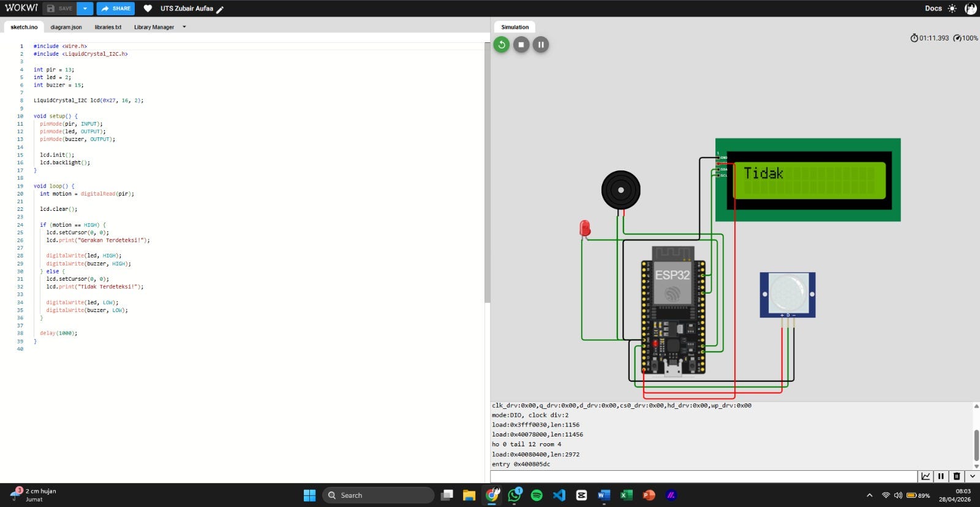The width and height of the screenshot is (980, 507).
Task: Click the code line 'void setup() {'
Action: (x=56, y=116)
